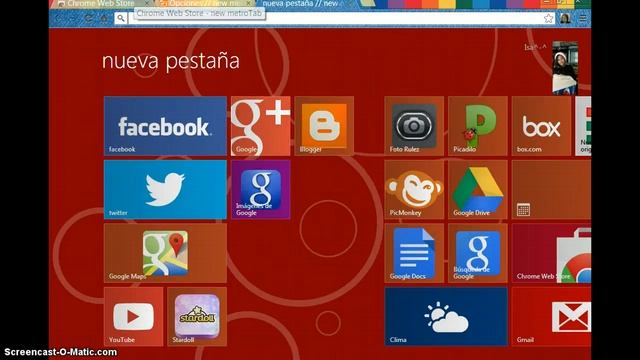Open the Twitter tile
This screenshot has height=360, width=640.
tap(165, 189)
